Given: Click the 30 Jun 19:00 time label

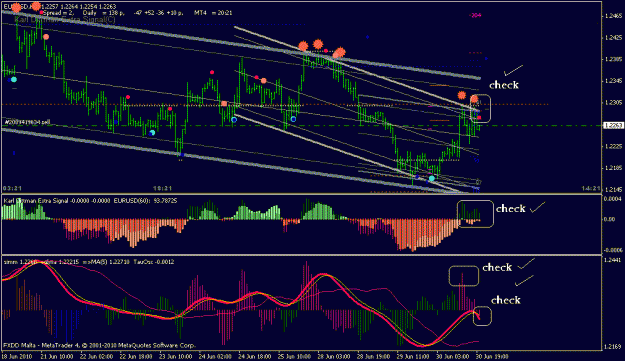Looking at the screenshot, I should [492, 356].
